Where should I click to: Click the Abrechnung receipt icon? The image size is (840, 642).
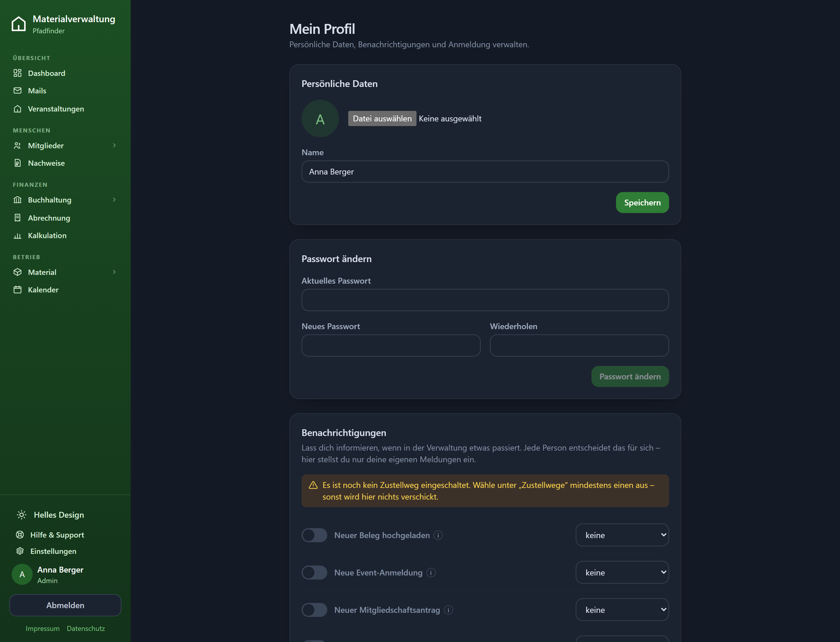pos(17,218)
